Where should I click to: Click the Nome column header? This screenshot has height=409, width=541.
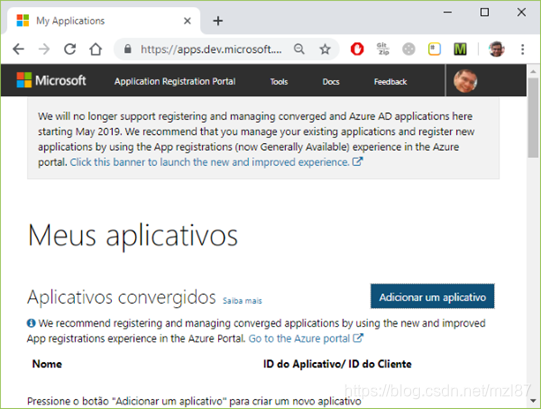point(47,364)
